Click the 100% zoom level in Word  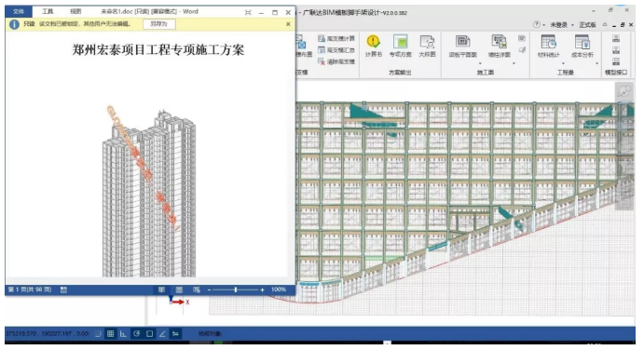(x=279, y=289)
